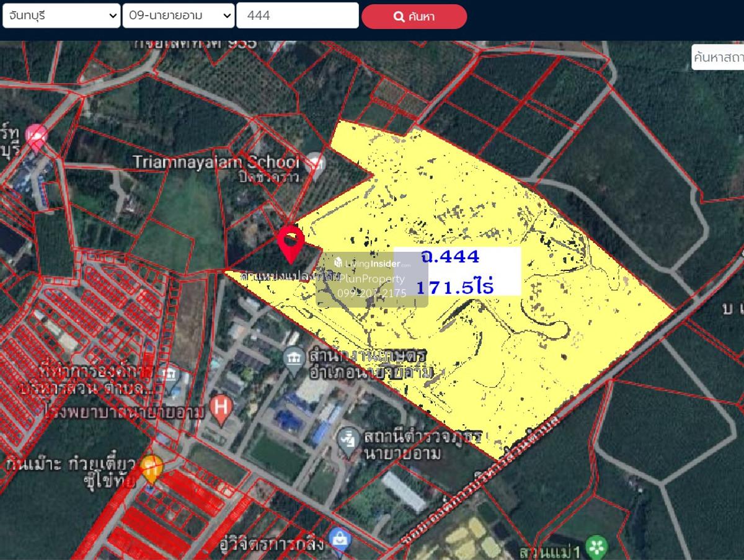Click the ฉ.444 171.5ไร่ parcel label
Viewport: 744px width, 560px height.
457,272
